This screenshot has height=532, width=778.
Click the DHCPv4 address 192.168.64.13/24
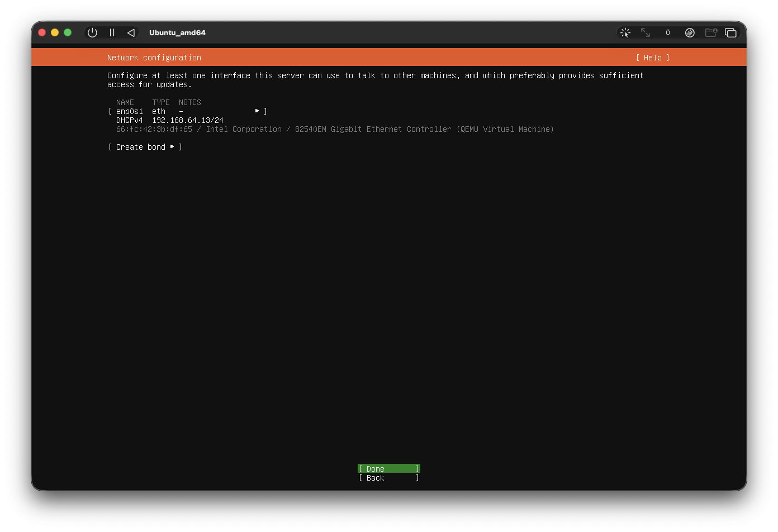(187, 120)
